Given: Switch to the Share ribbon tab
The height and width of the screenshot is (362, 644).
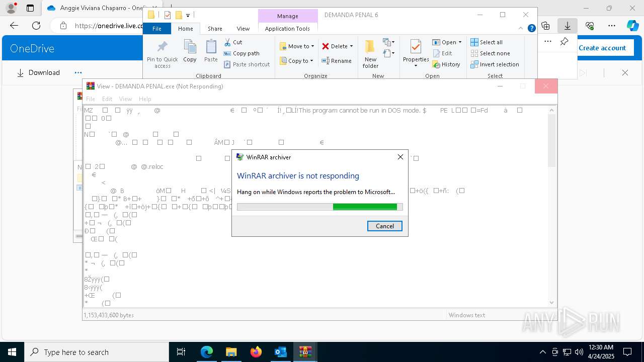Looking at the screenshot, I should pyautogui.click(x=215, y=29).
